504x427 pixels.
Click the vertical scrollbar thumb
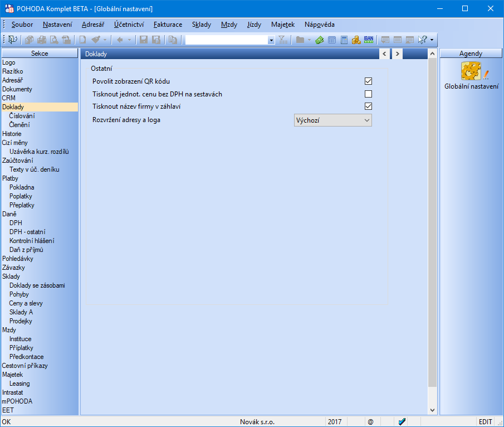(x=432, y=222)
